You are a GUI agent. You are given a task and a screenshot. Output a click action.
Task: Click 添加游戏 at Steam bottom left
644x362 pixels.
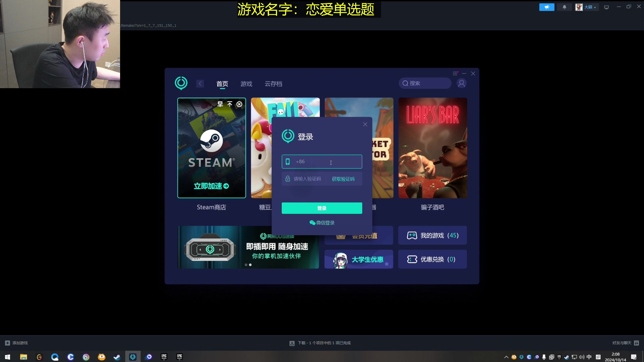[x=16, y=343]
